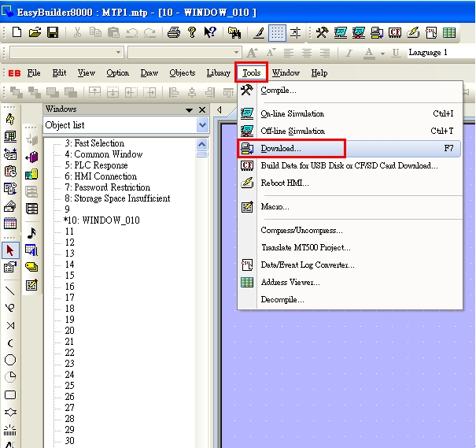The width and height of the screenshot is (476, 448).
Task: Open the Object list dropdown
Action: [202, 125]
